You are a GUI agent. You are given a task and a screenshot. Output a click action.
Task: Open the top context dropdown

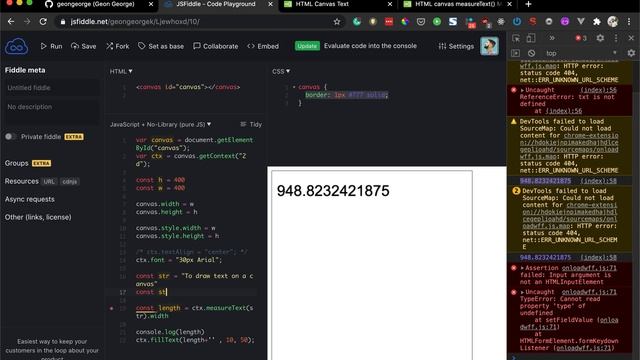pyautogui.click(x=580, y=53)
